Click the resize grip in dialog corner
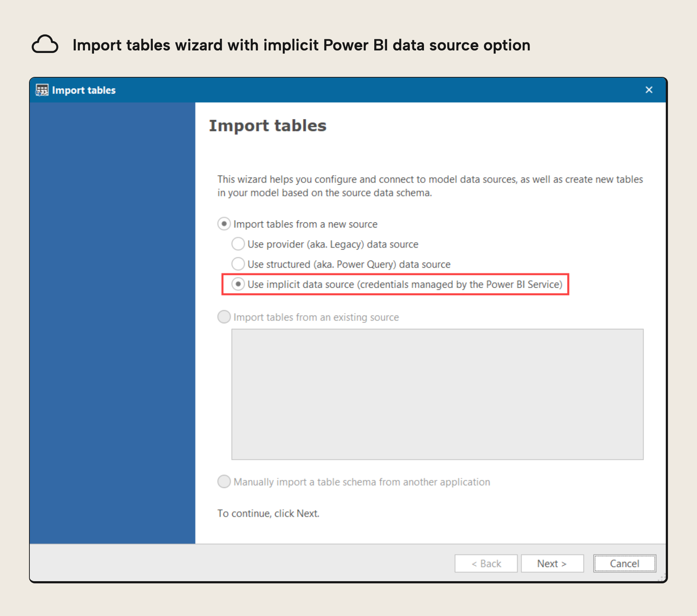The height and width of the screenshot is (616, 697). pos(662,578)
